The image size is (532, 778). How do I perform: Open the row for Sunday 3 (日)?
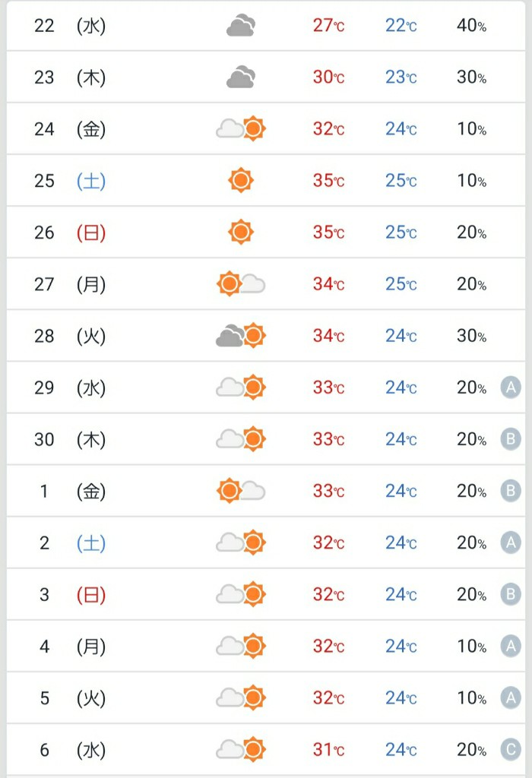coord(266,594)
